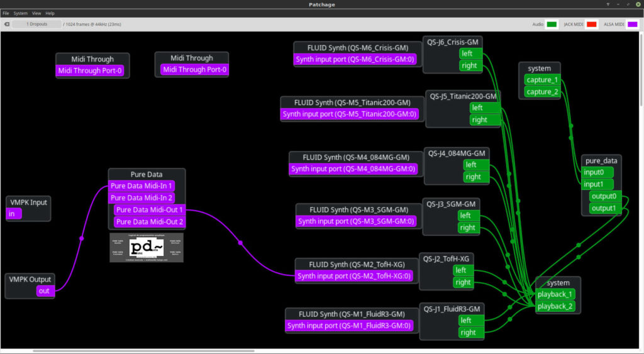Select QS-M1_FluidR3-GM synth input port
The height and width of the screenshot is (354, 644).
349,326
